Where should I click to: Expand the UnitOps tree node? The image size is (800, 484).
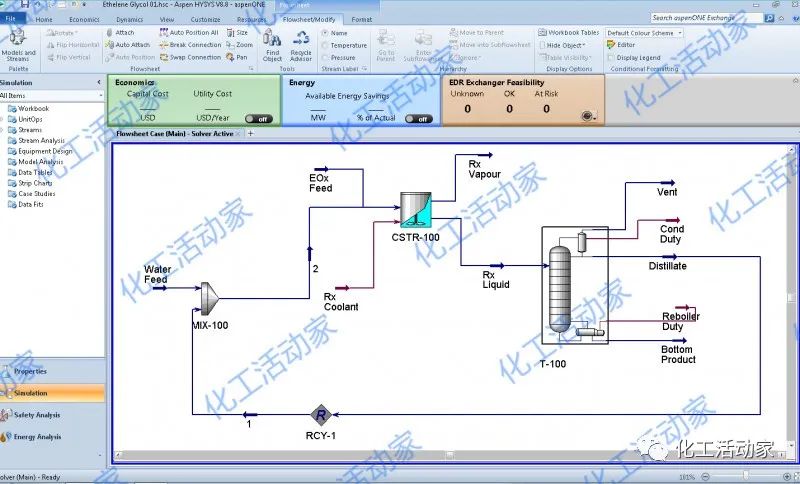[2, 119]
